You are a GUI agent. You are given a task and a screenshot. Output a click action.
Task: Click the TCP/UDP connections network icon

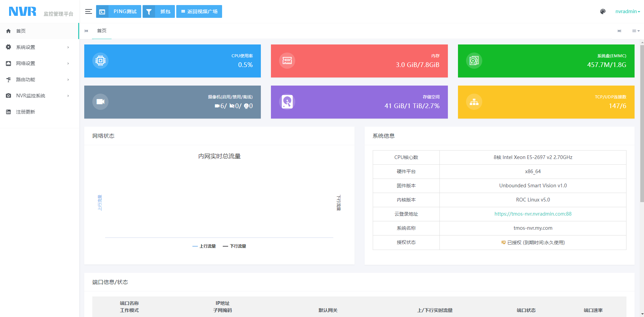point(474,102)
